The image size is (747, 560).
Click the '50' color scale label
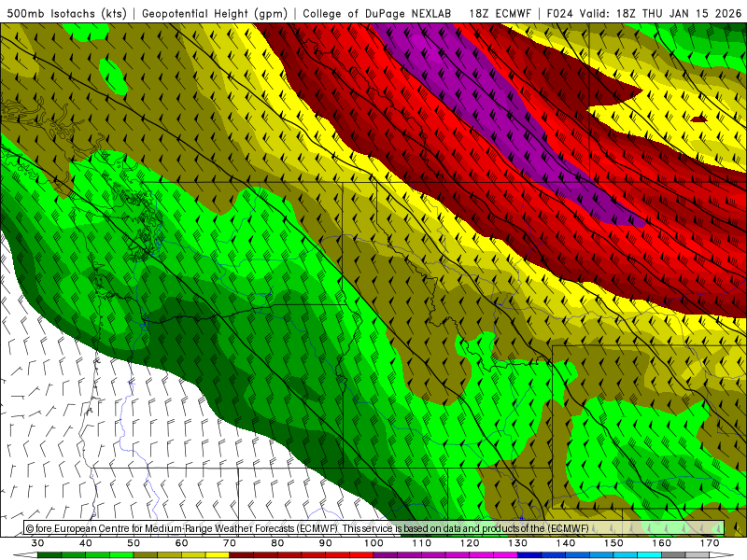point(134,543)
